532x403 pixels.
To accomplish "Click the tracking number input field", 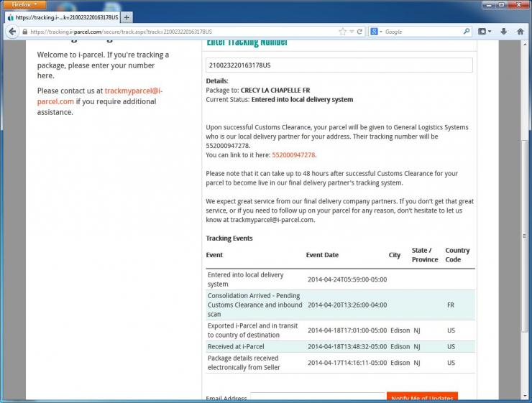I will tap(339, 65).
